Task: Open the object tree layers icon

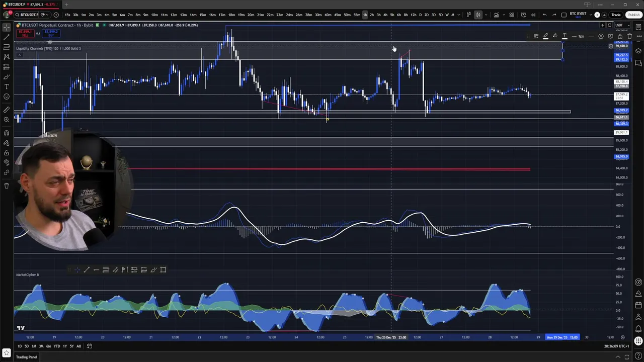Action: click(x=638, y=51)
